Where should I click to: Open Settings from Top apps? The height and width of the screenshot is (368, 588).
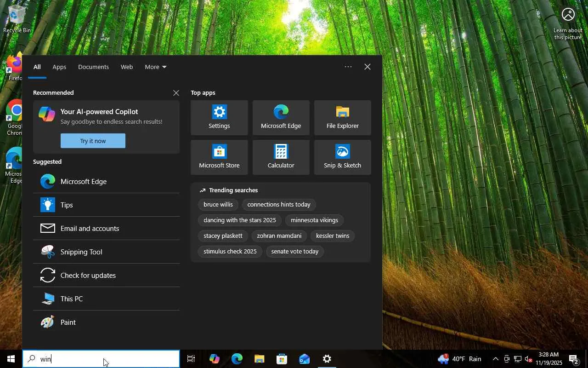coord(219,118)
